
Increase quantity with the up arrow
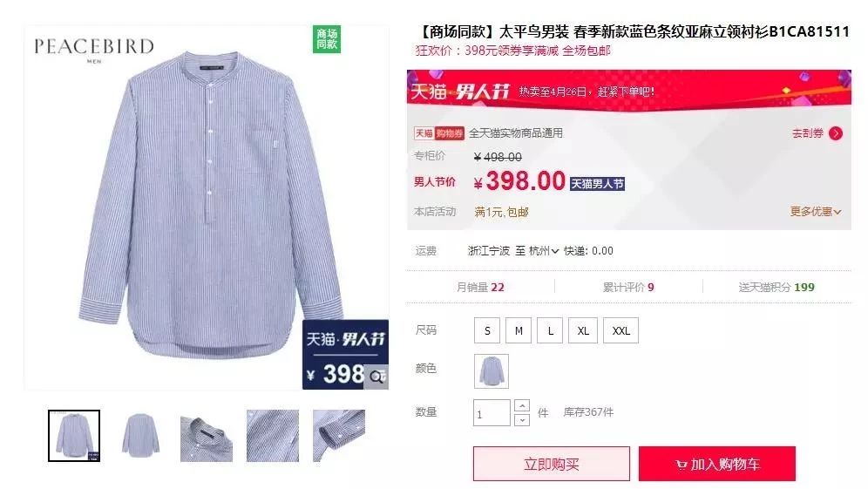pos(522,406)
